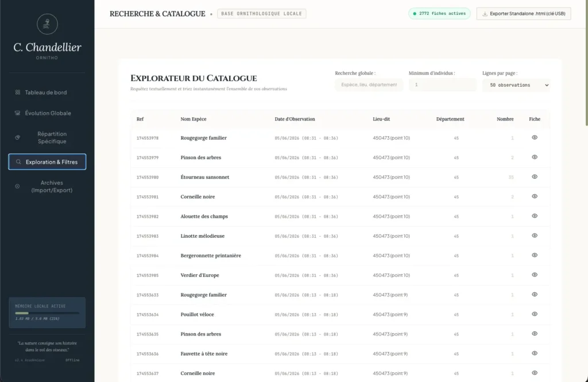The image size is (588, 382).
Task: Show fiche for Linotte mélodieuse
Action: coord(535,236)
